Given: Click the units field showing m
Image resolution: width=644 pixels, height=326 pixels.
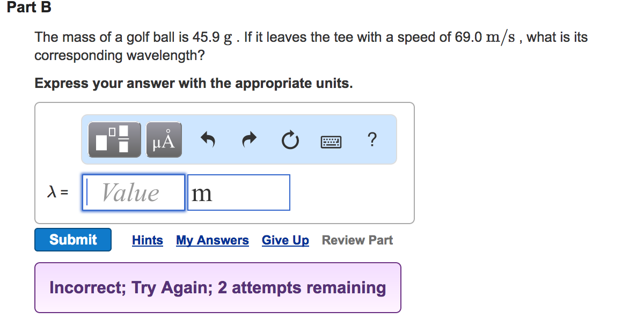Looking at the screenshot, I should (x=238, y=192).
